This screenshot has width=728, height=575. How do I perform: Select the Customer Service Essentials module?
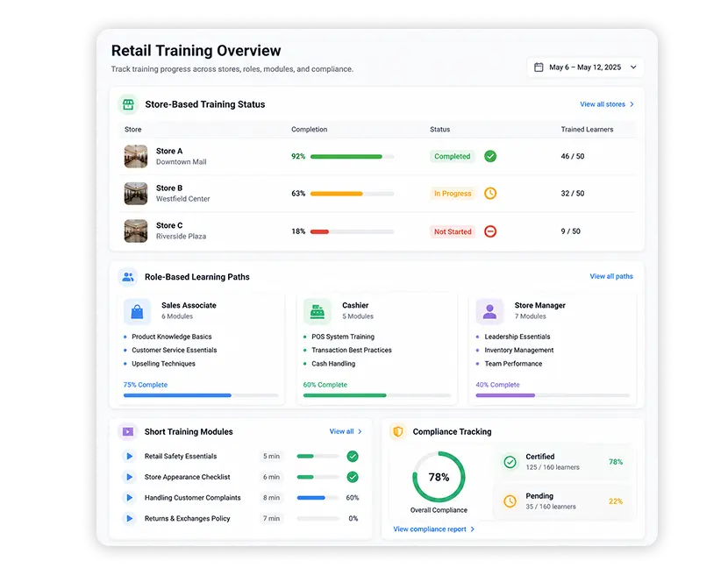[x=175, y=350]
